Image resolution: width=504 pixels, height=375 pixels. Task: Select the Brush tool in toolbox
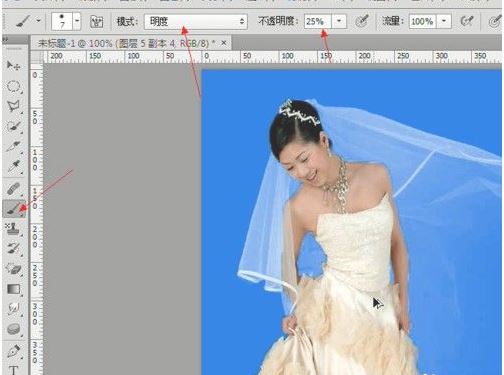(x=14, y=209)
